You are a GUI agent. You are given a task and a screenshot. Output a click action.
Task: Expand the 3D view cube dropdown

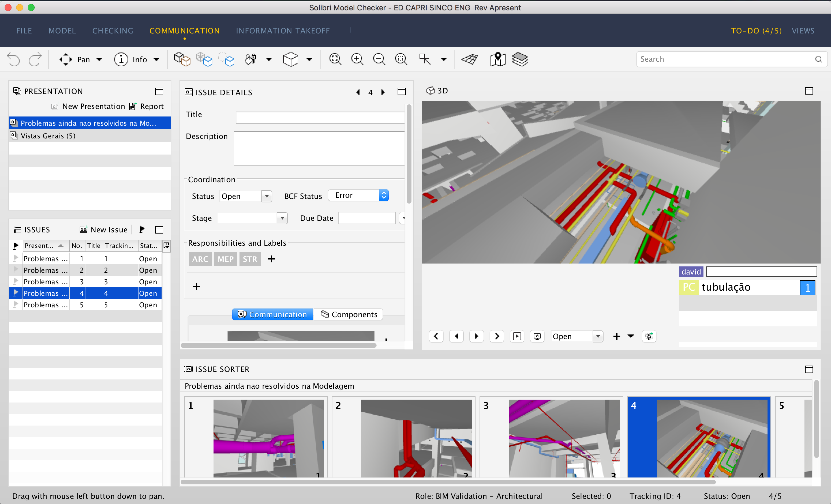[309, 59]
